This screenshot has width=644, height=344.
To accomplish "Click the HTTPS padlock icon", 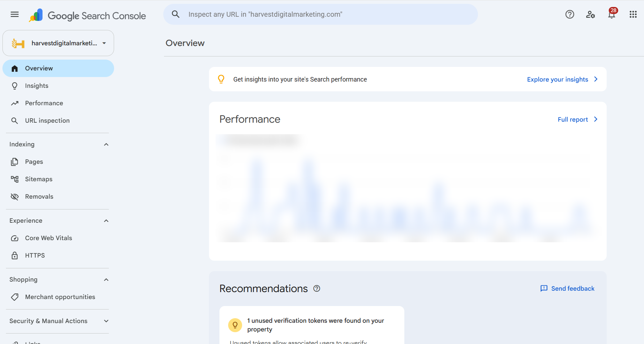I will click(x=15, y=255).
